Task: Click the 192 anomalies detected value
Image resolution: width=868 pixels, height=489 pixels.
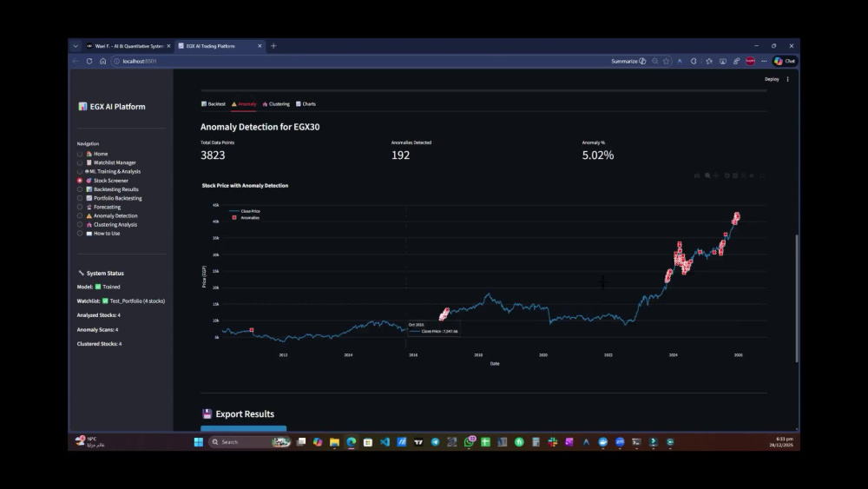Action: click(400, 155)
